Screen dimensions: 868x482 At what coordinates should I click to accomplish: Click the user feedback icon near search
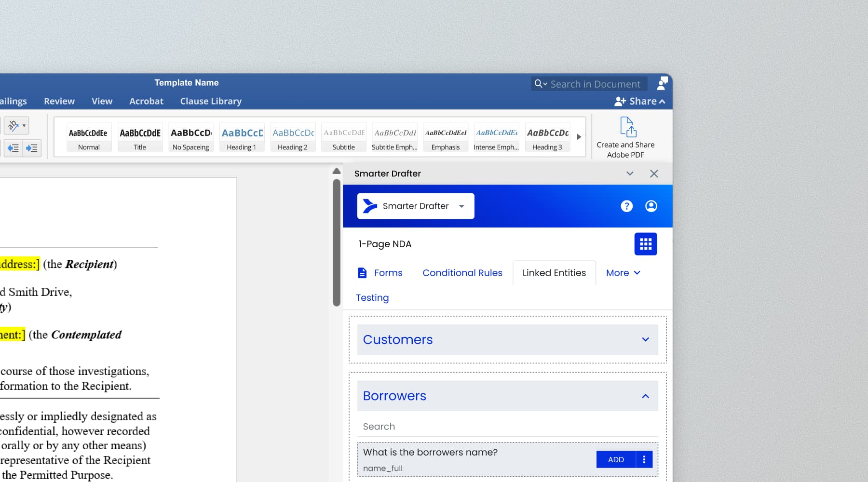662,83
